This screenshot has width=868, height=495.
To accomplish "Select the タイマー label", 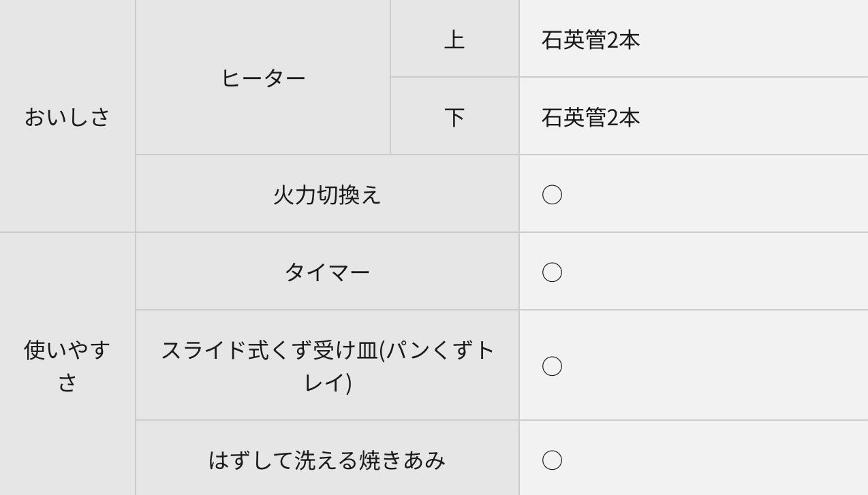I will (327, 272).
